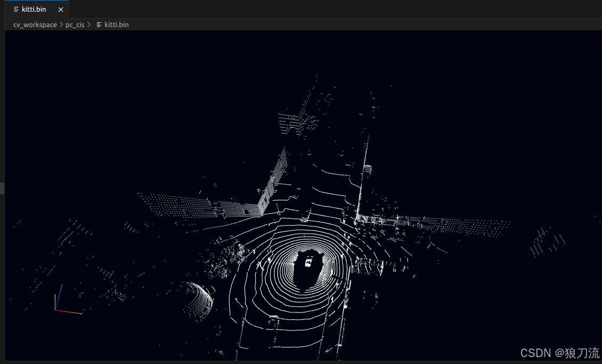Select the kitti.bin editor tab
The height and width of the screenshot is (364, 602).
tap(36, 9)
